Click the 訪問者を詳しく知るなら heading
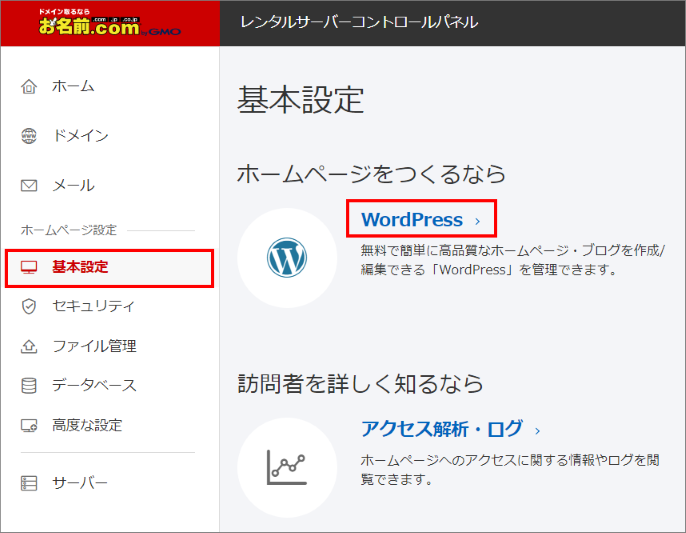Screen dimensions: 686x533 (x=360, y=384)
